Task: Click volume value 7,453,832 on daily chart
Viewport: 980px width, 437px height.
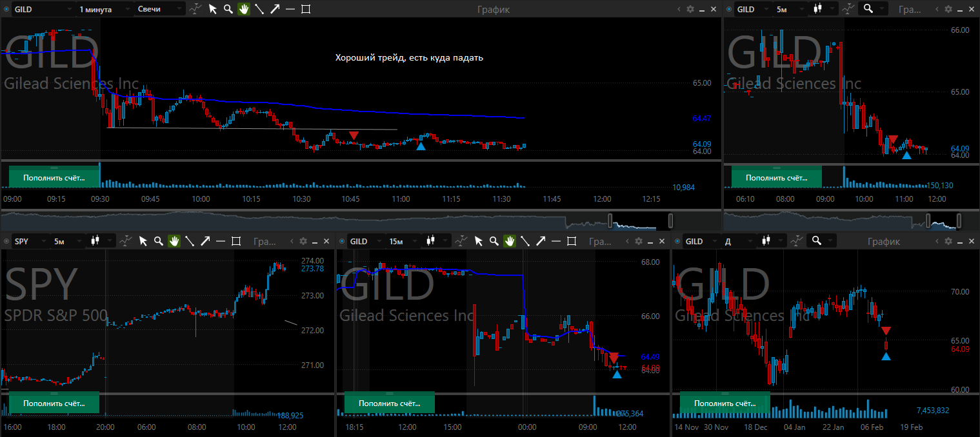Action: coord(933,411)
